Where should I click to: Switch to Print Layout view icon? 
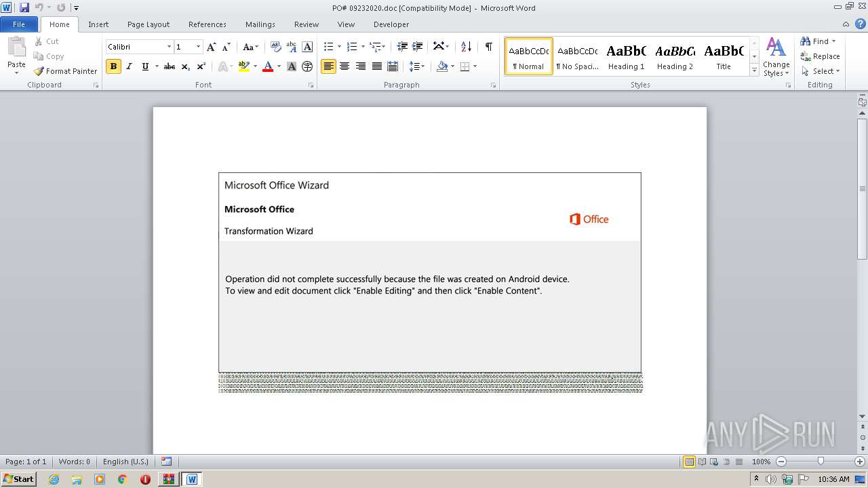pyautogui.click(x=689, y=462)
